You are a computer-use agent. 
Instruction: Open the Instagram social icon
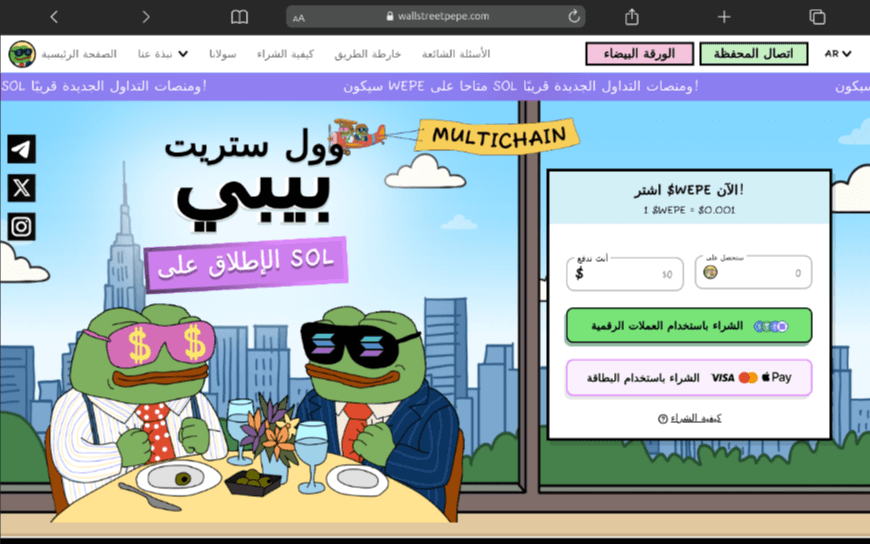(x=21, y=226)
